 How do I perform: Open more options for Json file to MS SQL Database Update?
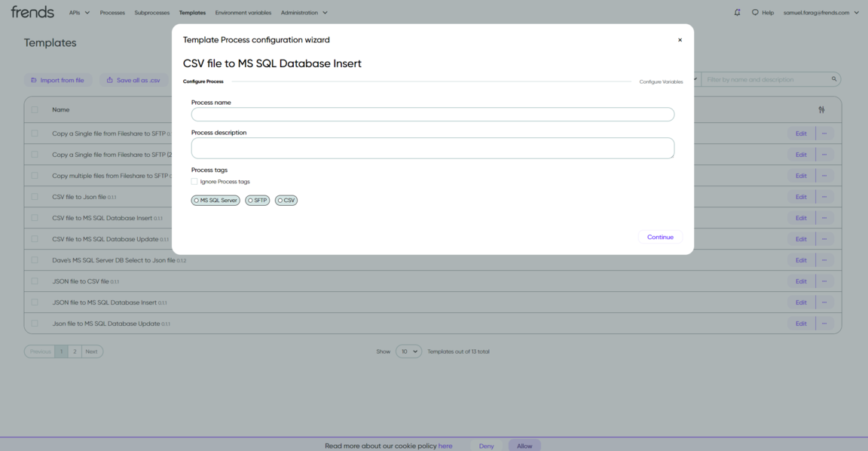pos(824,324)
